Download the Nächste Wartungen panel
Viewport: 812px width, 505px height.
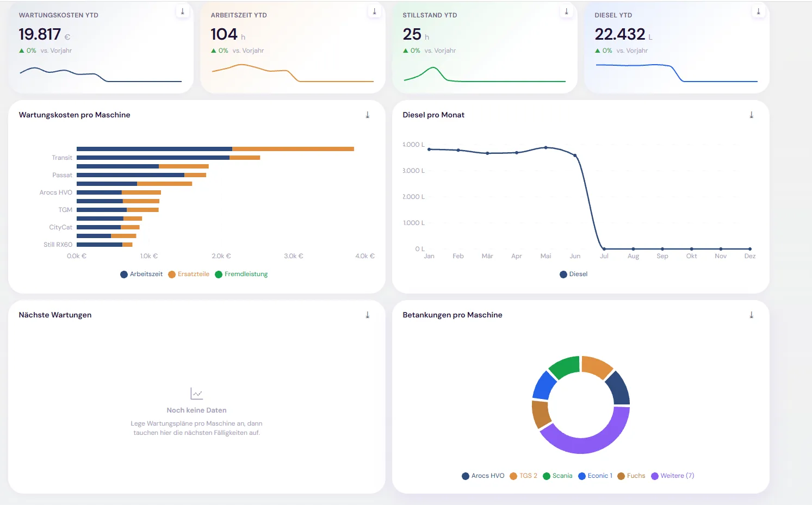(368, 315)
